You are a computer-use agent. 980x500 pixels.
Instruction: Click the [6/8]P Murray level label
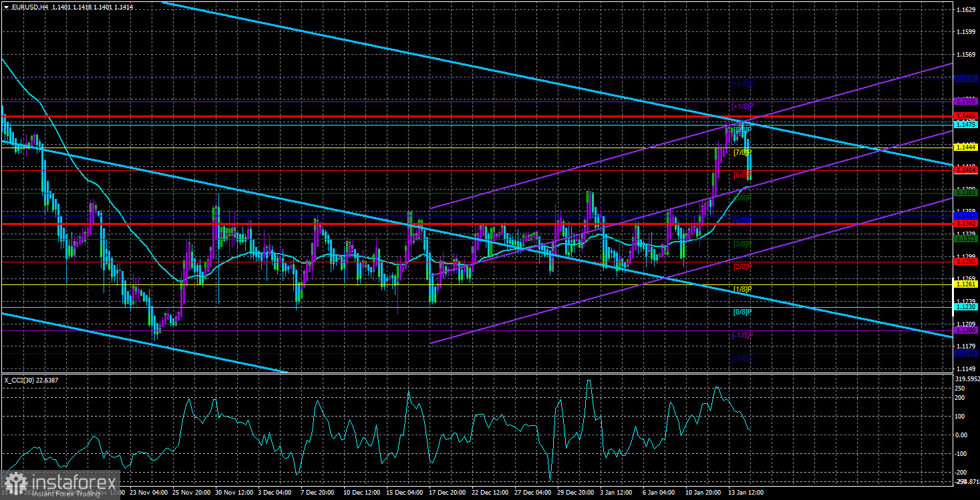[x=742, y=175]
